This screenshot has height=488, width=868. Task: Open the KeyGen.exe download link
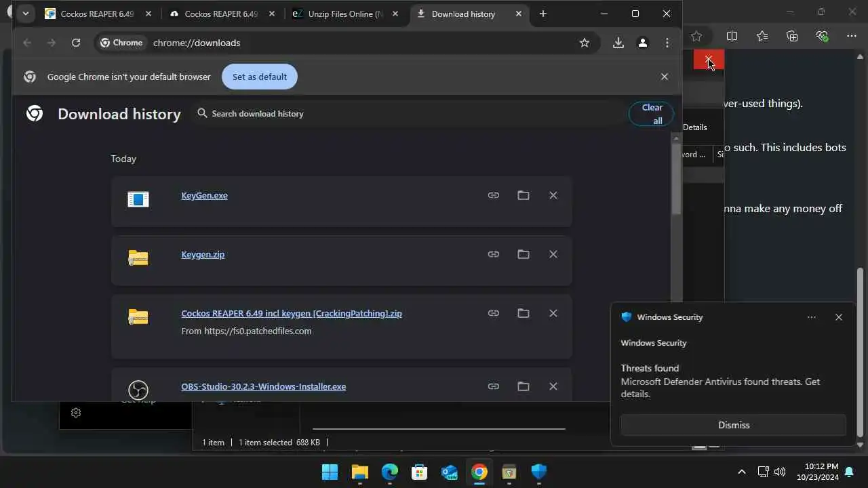tap(204, 195)
